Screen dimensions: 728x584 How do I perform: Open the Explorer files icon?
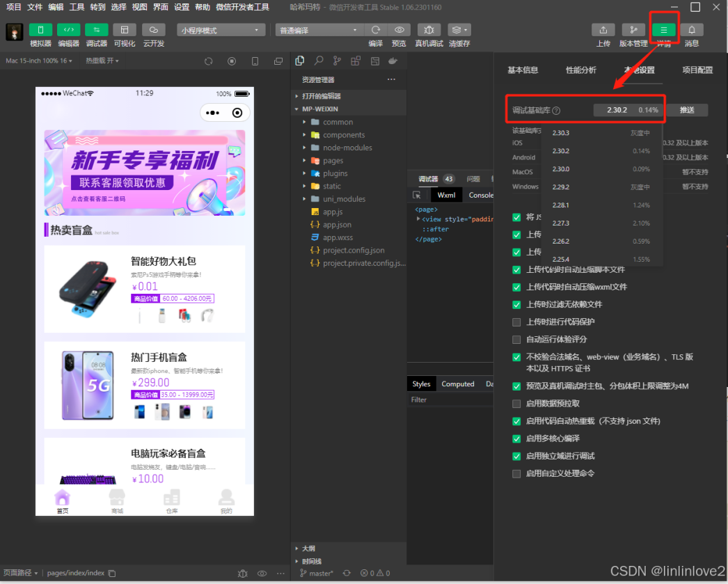300,61
